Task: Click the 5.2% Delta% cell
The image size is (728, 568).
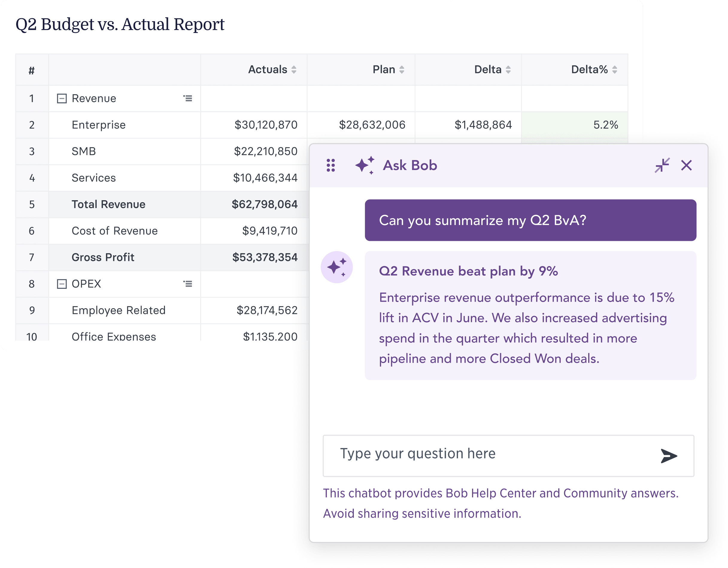Action: pyautogui.click(x=575, y=125)
